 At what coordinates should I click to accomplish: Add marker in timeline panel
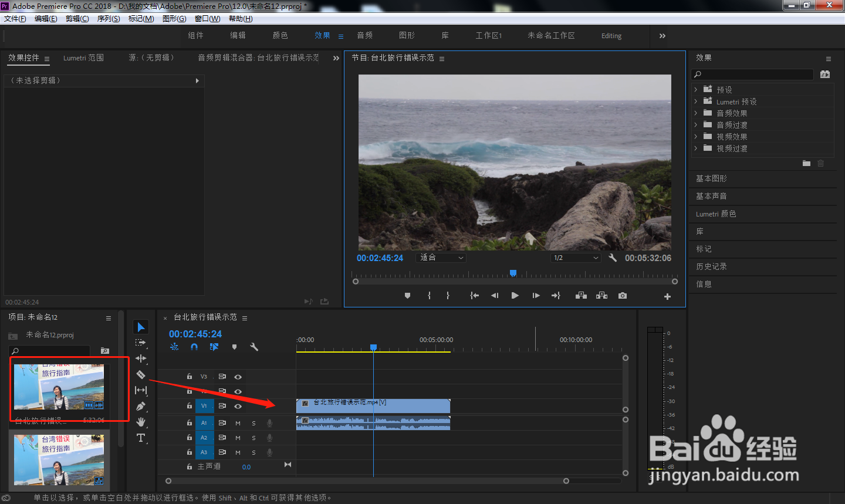coord(234,347)
